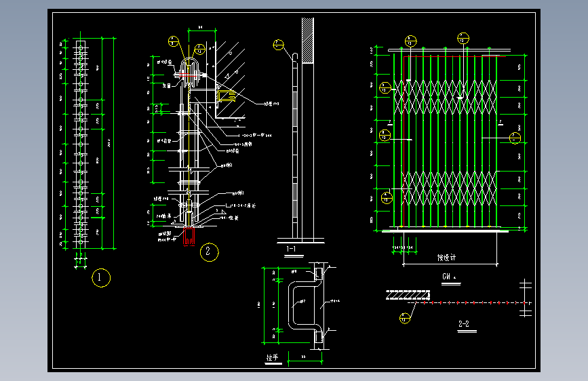Screen dimensions: 588x381
Task: Select the upper lattice band of the gate
Action: pyautogui.click(x=445, y=96)
